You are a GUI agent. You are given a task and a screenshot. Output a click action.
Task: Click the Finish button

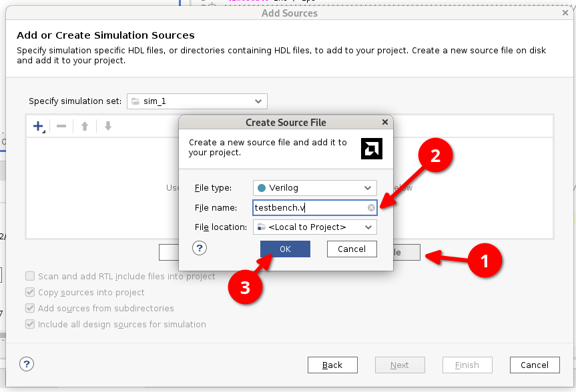coord(467,365)
